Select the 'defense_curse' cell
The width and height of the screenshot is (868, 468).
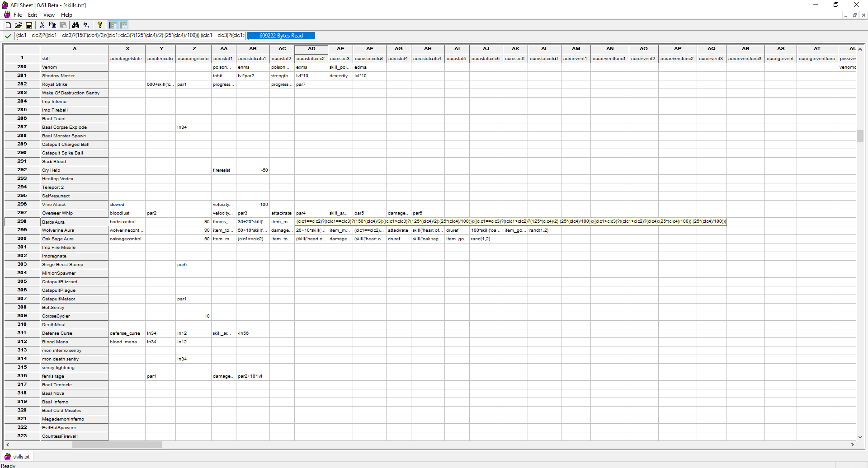pos(127,333)
